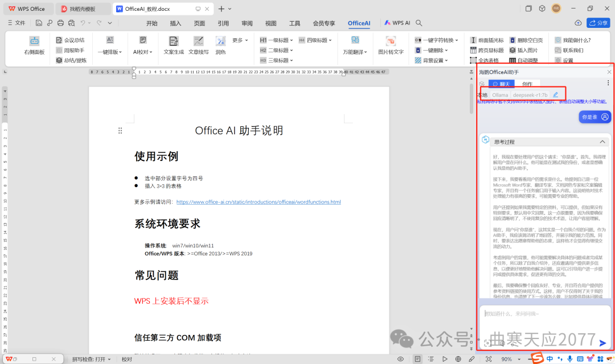Viewport: 615px width, 364px height.
Task: Open the 找稻壳模板 window tab
Action: point(83,9)
